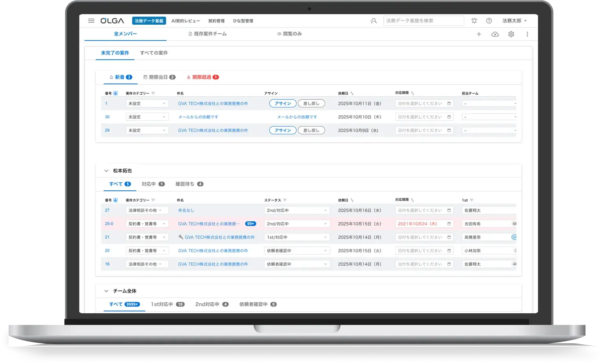Switch to the すべての案件 tab
This screenshot has width=610, height=364.
coord(154,53)
